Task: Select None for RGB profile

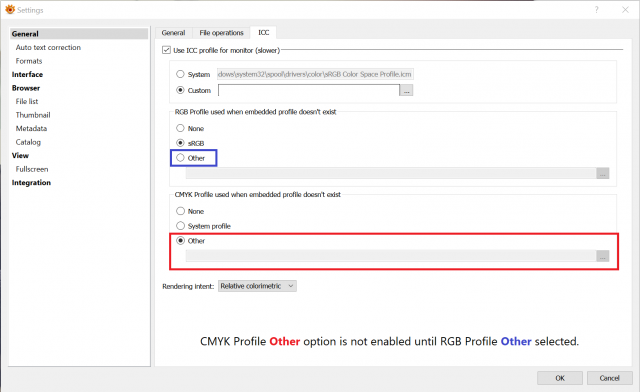Action: [180, 128]
